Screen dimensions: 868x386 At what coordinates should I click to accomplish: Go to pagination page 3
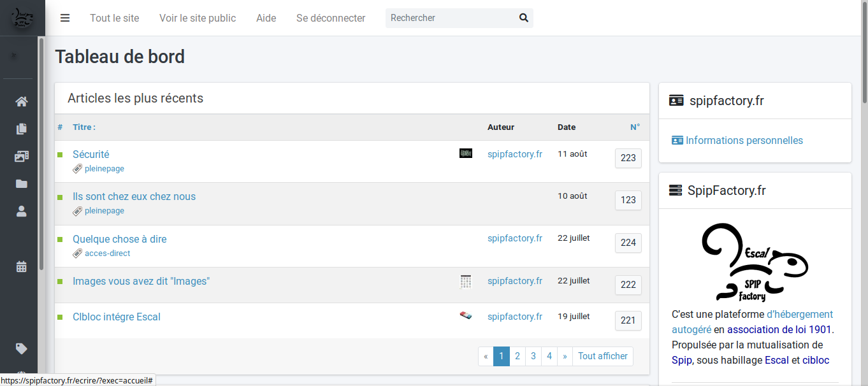pyautogui.click(x=533, y=356)
